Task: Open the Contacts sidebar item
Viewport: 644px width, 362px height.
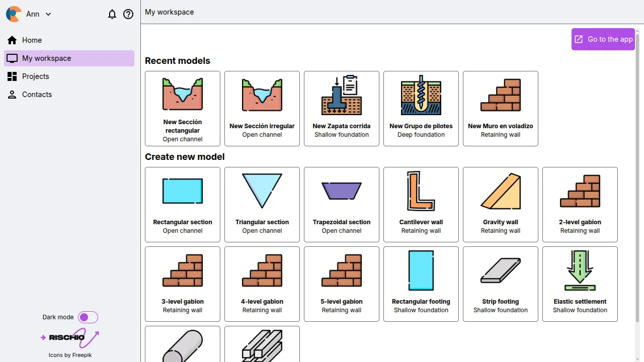Action: pos(37,95)
